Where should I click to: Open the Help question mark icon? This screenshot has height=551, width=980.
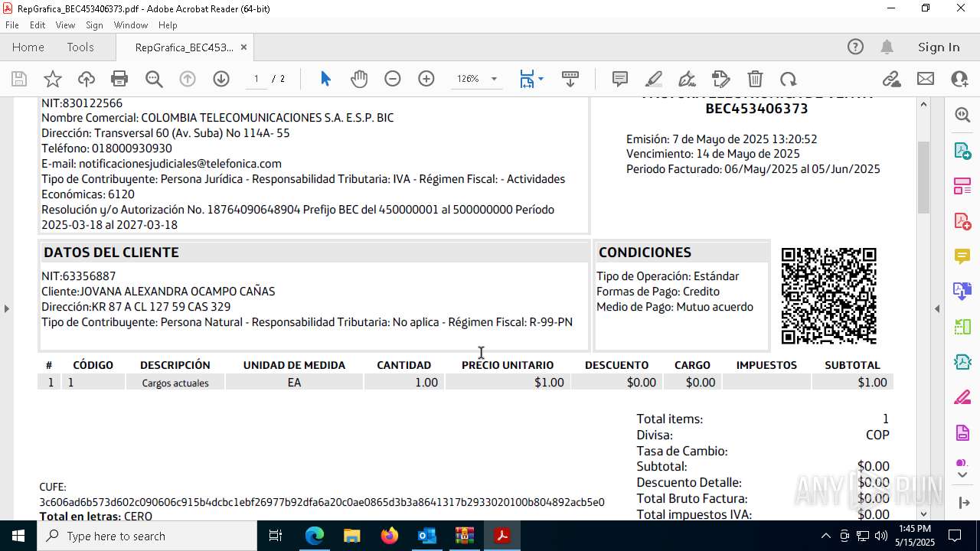(x=855, y=47)
